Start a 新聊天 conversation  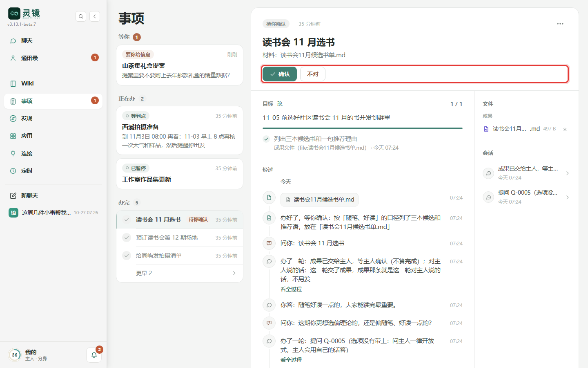pyautogui.click(x=53, y=195)
